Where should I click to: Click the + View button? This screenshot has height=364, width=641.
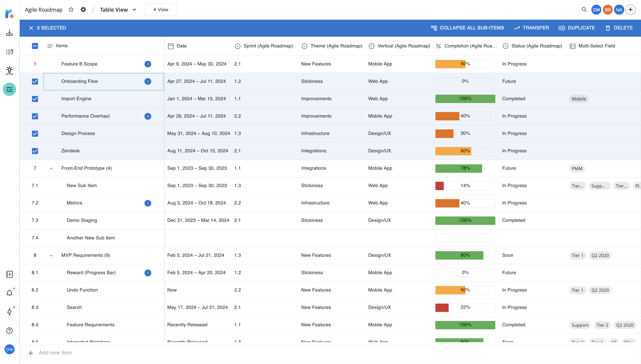point(161,10)
